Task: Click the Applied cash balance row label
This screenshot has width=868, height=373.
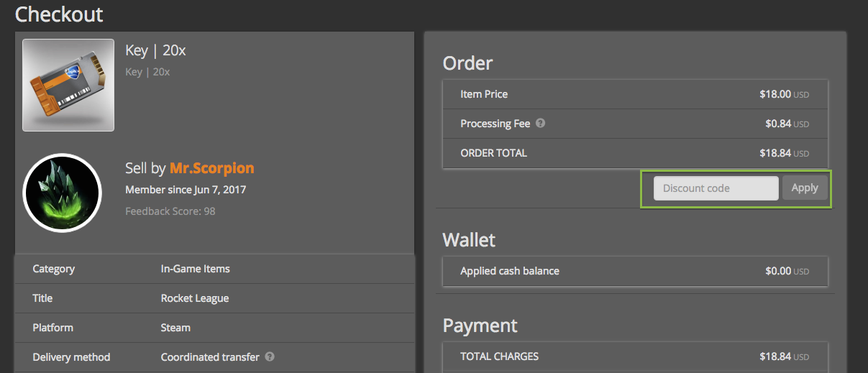Action: pyautogui.click(x=509, y=271)
